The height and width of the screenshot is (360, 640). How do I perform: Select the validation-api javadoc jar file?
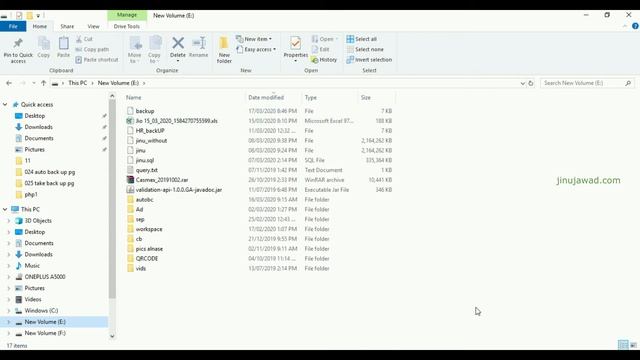point(179,190)
